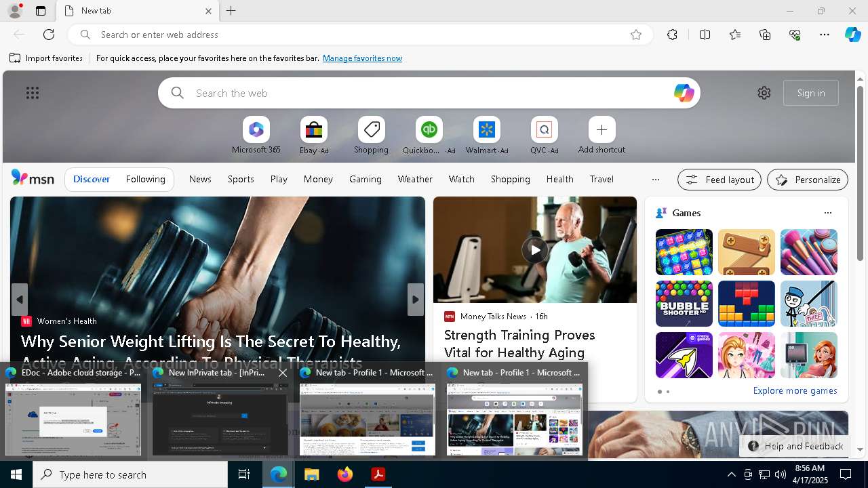This screenshot has height=488, width=868.
Task: Open profile avatar icon
Action: coord(15,11)
